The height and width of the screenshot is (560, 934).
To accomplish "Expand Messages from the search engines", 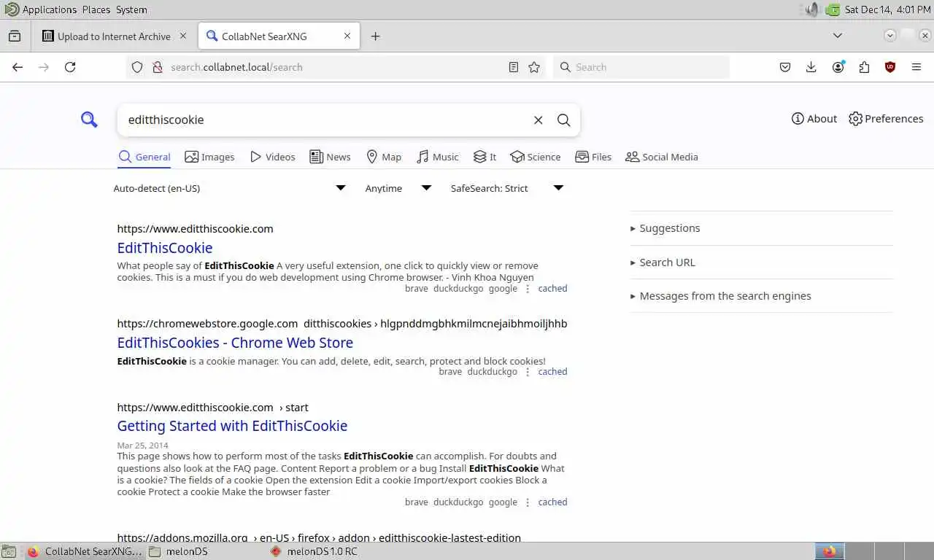I will click(x=720, y=296).
